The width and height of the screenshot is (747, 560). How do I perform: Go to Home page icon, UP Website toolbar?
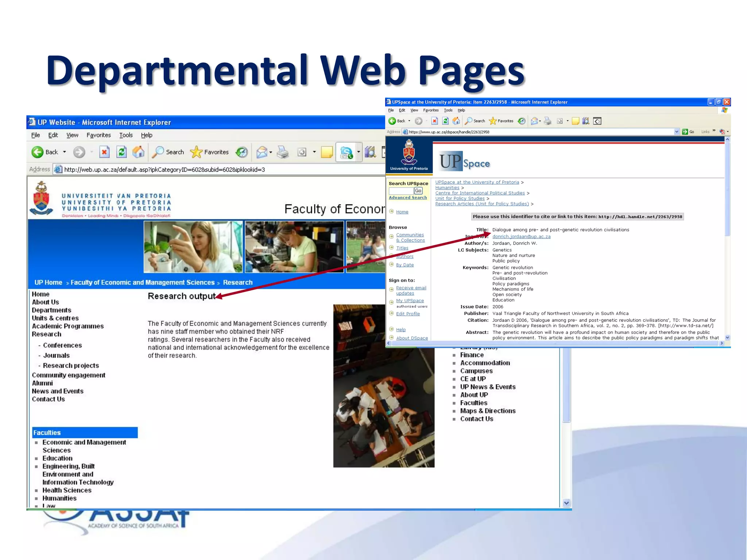point(138,152)
